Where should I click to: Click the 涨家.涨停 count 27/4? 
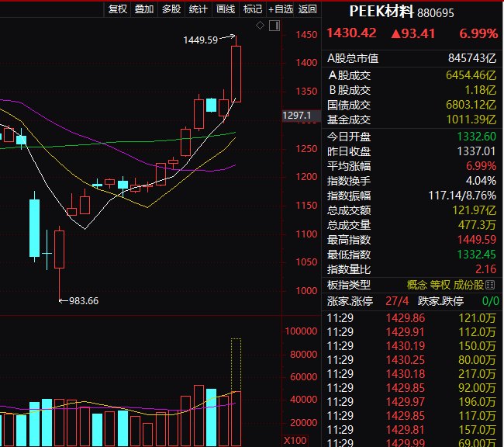[397, 301]
